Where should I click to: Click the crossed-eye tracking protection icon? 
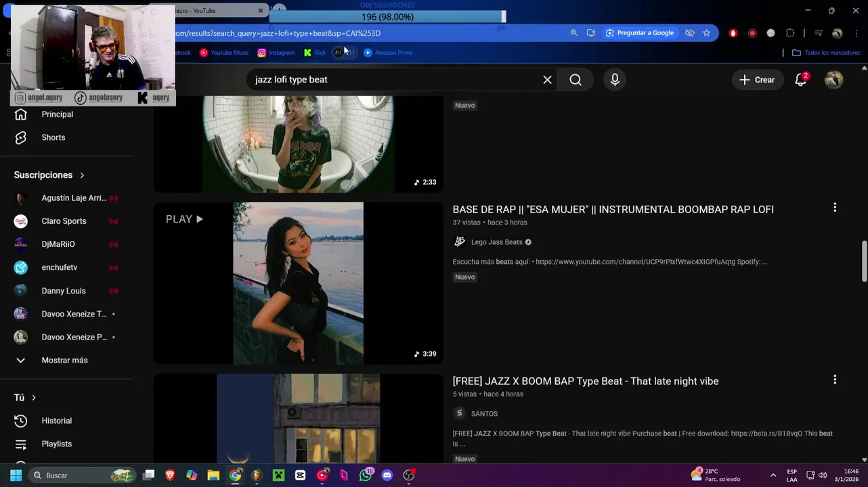pos(689,33)
